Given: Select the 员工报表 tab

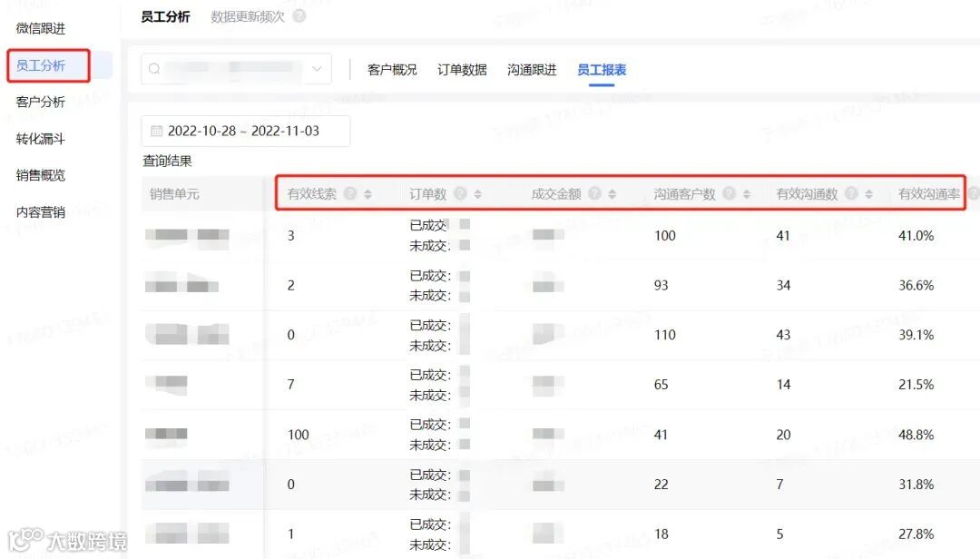Looking at the screenshot, I should (x=602, y=69).
